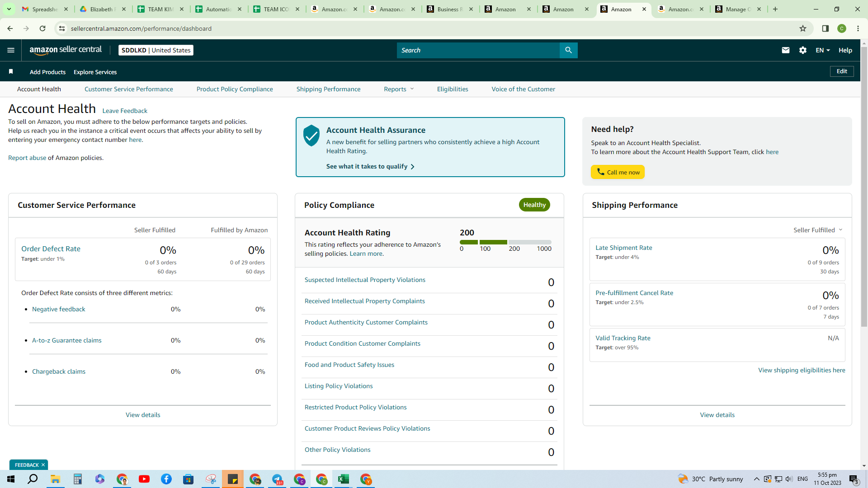Expand the Reports dropdown menu
The image size is (868, 488).
click(x=399, y=89)
